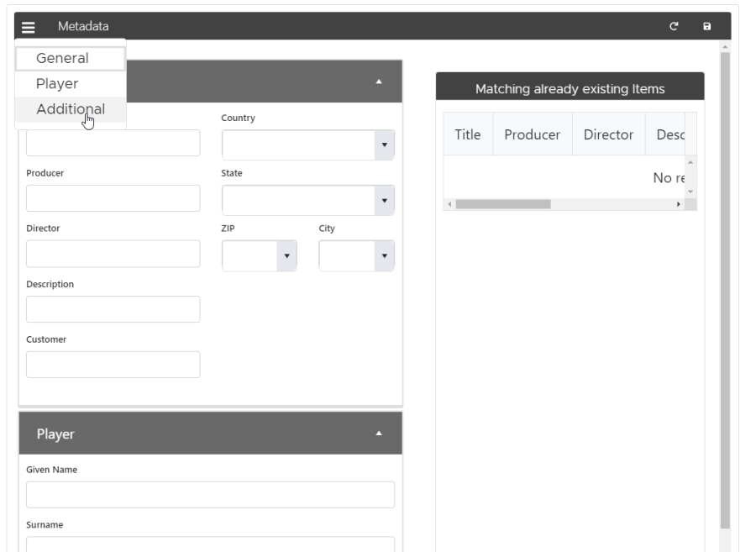This screenshot has width=756, height=552.
Task: Click the Producer input field
Action: 113,198
